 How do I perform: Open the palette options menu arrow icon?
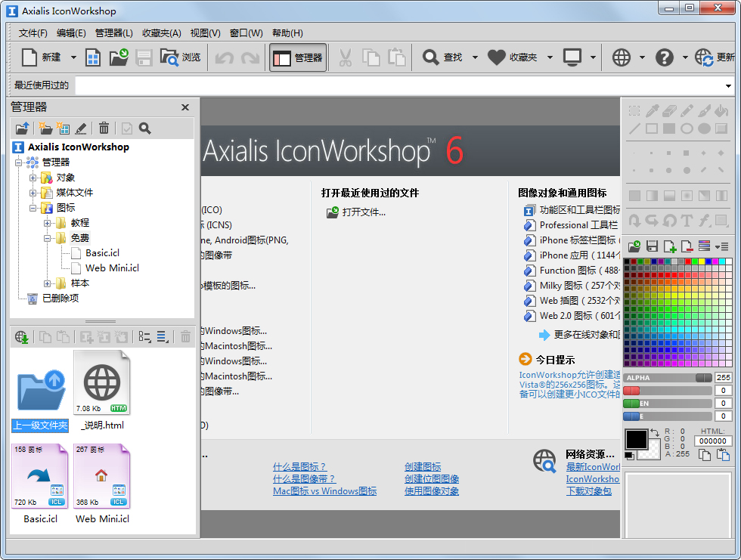tap(721, 246)
